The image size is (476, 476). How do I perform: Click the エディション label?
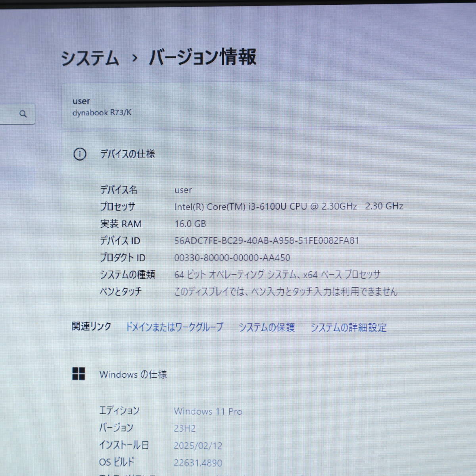119,411
